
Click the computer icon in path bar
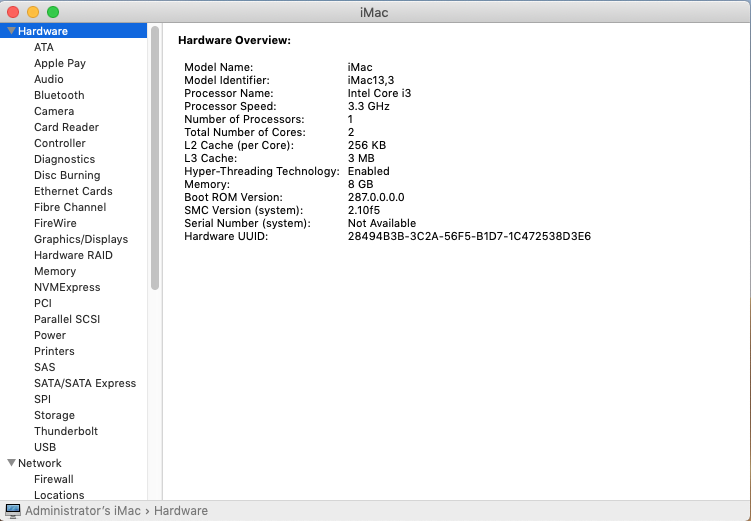(13, 511)
